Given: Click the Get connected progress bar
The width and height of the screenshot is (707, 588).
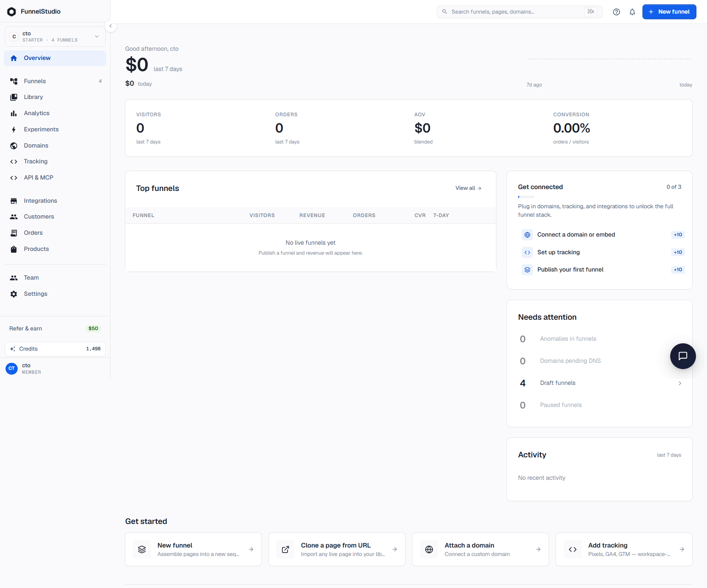Looking at the screenshot, I should 526,197.
